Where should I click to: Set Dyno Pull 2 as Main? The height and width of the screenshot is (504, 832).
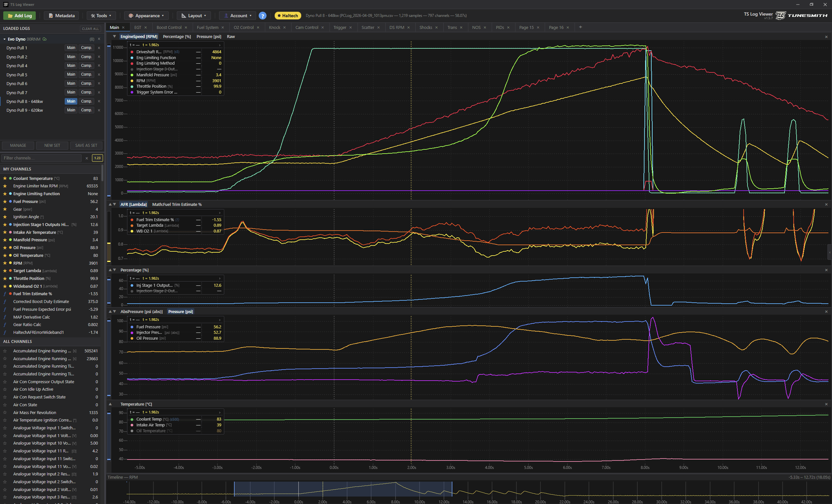(x=71, y=57)
